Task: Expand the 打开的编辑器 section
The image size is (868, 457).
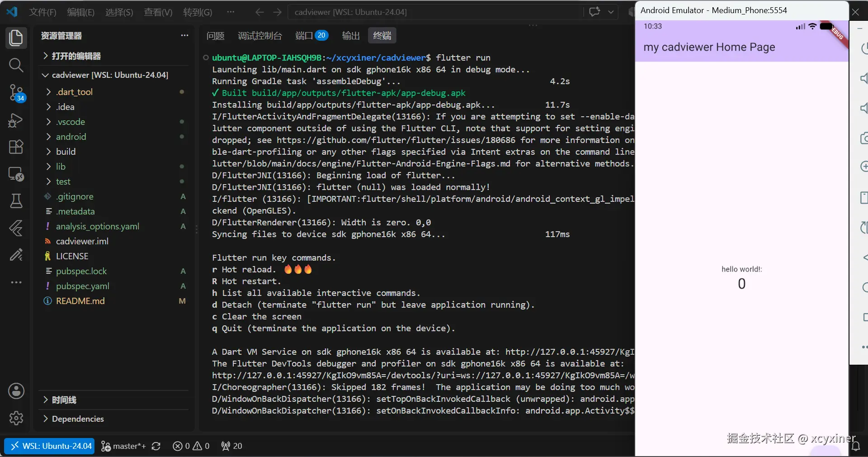Action: click(114, 56)
